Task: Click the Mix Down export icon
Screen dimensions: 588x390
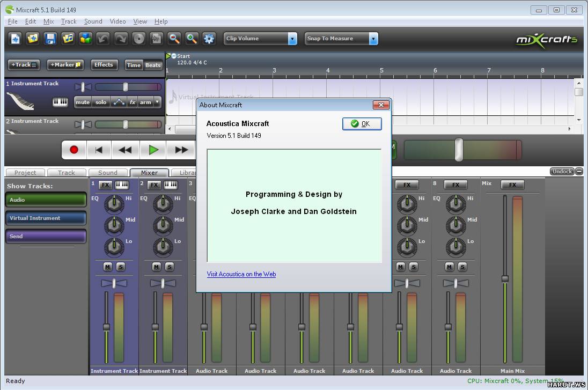Action: [x=156, y=39]
